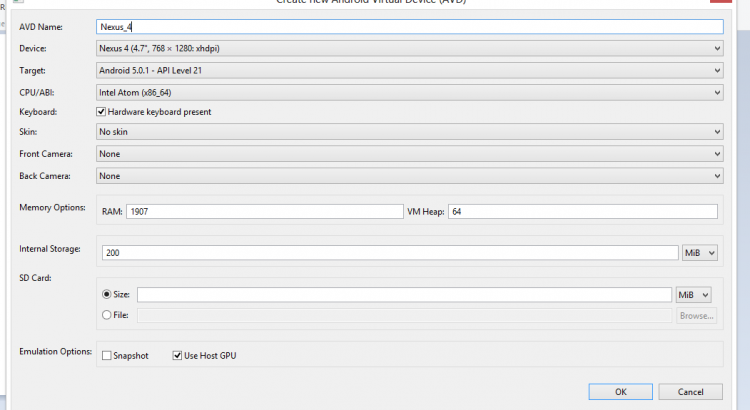Open the Internal Storage MiB unit dropdown
The height and width of the screenshot is (410, 750).
point(700,254)
